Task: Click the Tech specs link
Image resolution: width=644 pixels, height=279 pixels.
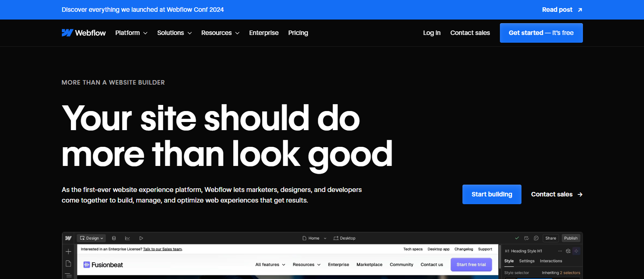Action: point(413,249)
